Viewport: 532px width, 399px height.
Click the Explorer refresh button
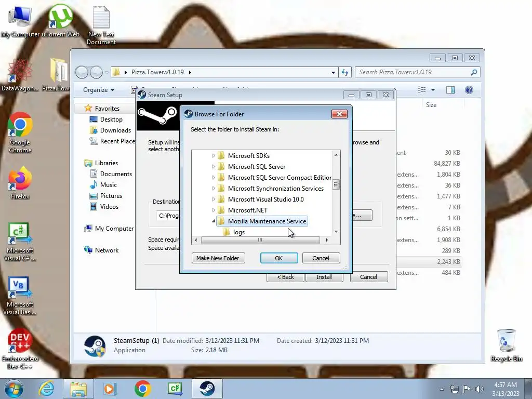[x=345, y=72]
